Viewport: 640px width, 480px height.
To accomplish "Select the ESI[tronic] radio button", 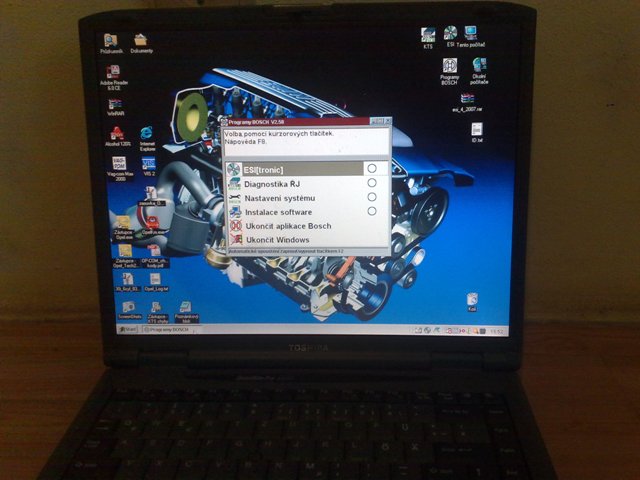I will (x=372, y=168).
